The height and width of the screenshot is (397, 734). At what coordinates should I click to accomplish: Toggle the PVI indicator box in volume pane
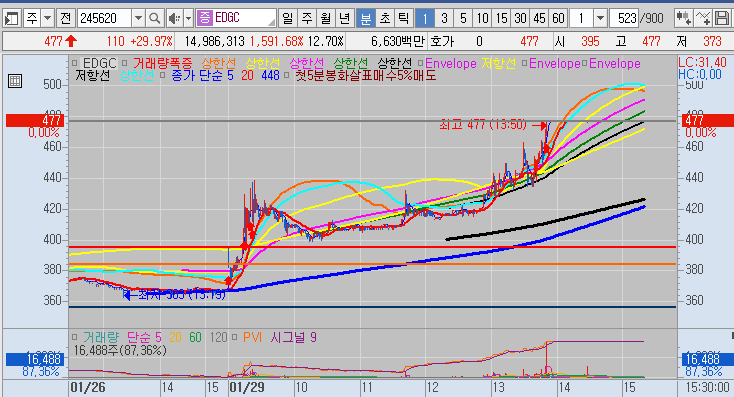pos(235,337)
